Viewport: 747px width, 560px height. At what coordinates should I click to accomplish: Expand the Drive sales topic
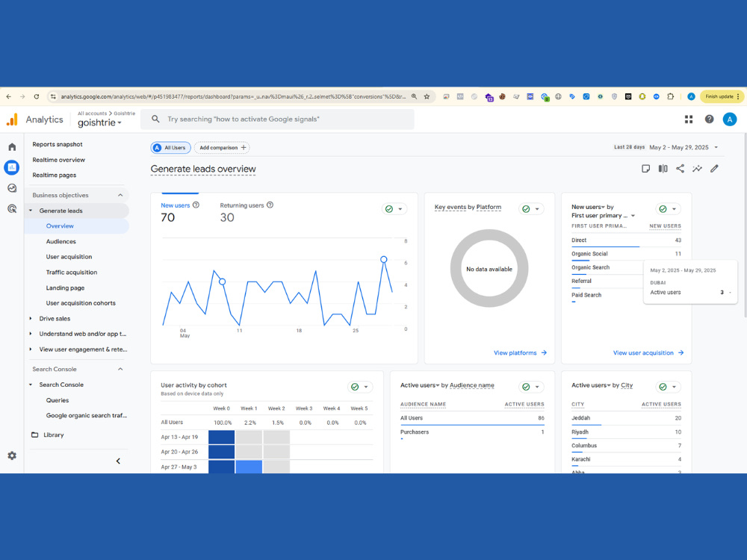click(31, 319)
